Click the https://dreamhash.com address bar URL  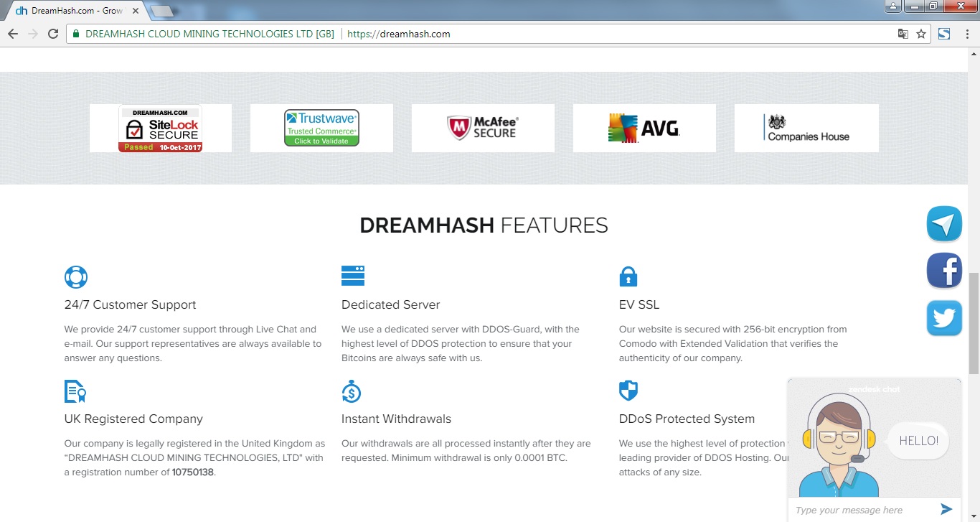pos(399,34)
